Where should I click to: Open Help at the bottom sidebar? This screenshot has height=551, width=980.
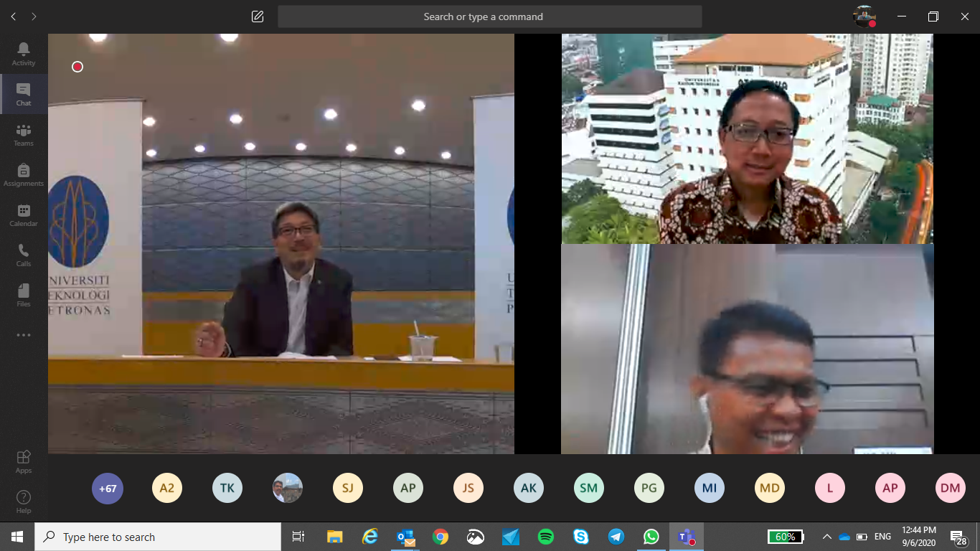[x=23, y=501]
